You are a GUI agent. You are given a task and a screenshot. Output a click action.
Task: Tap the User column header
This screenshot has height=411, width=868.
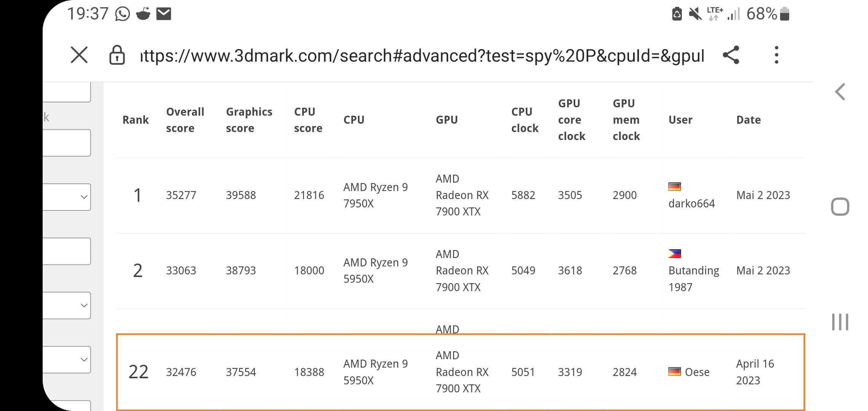(680, 120)
